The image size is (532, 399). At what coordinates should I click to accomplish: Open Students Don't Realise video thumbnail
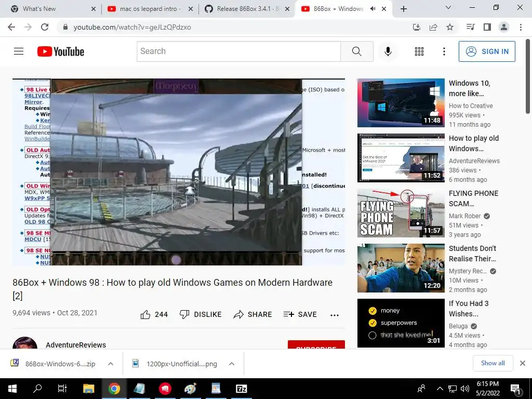[x=401, y=268]
